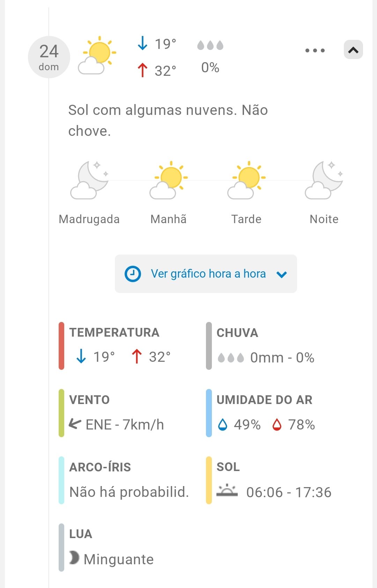This screenshot has height=588, width=377.
Task: Click the large sunny weather icon at top
Action: click(97, 56)
